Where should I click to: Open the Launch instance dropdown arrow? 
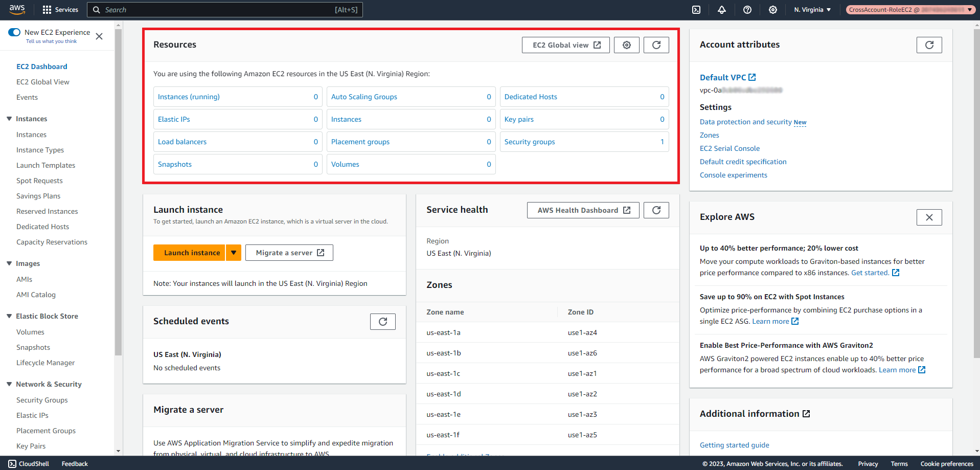[x=234, y=253]
